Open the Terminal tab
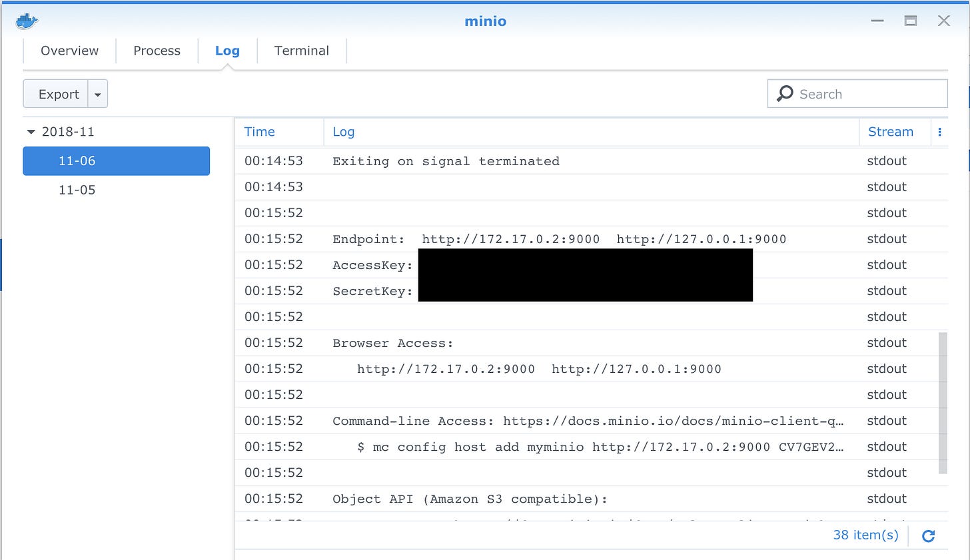 click(302, 51)
